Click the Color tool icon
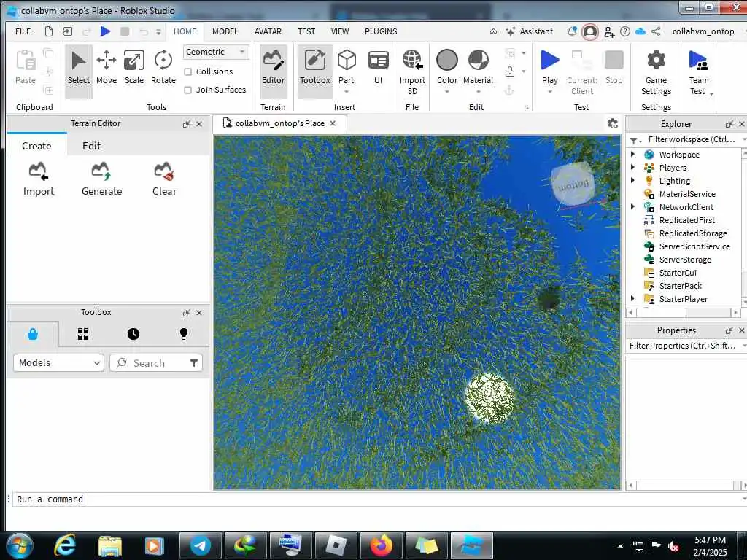747x560 pixels. [447, 61]
